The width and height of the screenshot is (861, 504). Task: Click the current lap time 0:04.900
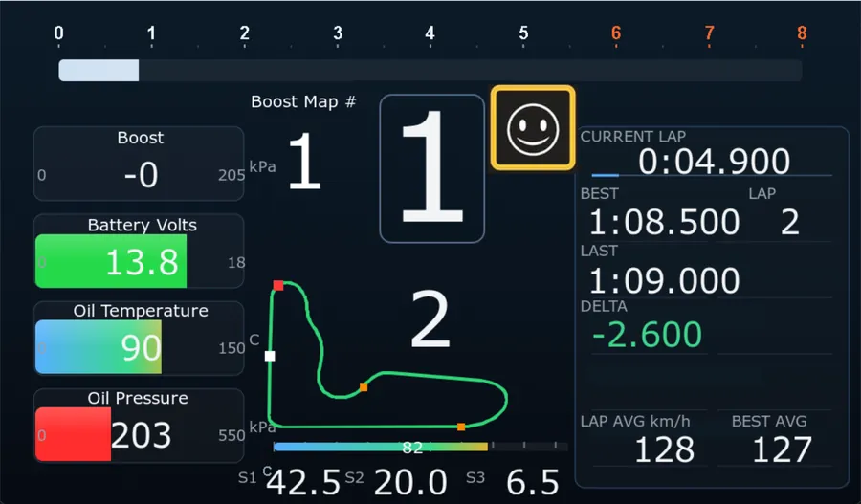(714, 162)
